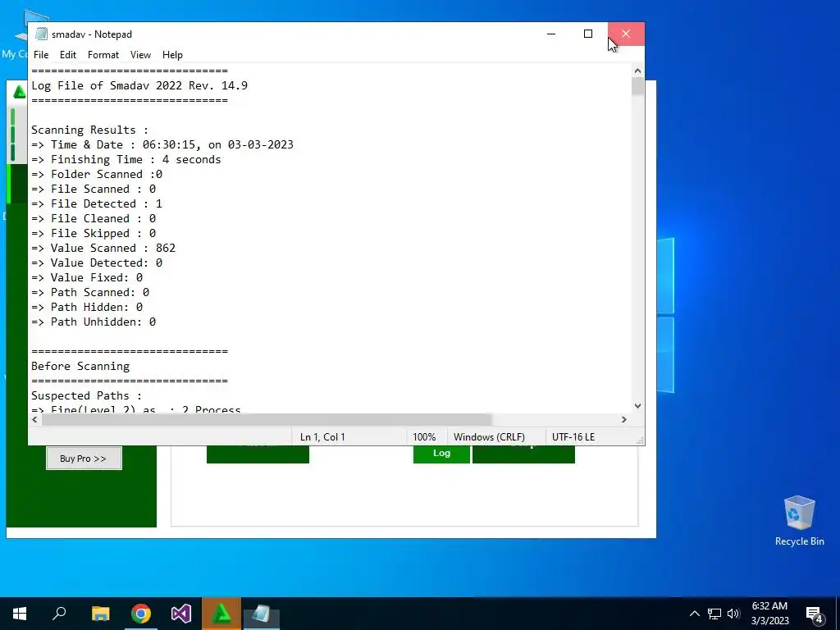The width and height of the screenshot is (840, 630).
Task: Open File Explorer from the taskbar
Action: click(100, 614)
